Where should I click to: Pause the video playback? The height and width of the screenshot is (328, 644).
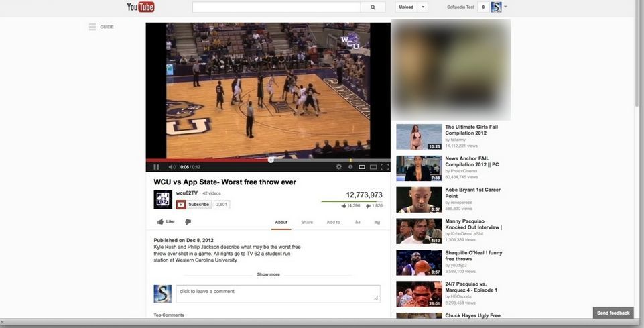tap(156, 167)
